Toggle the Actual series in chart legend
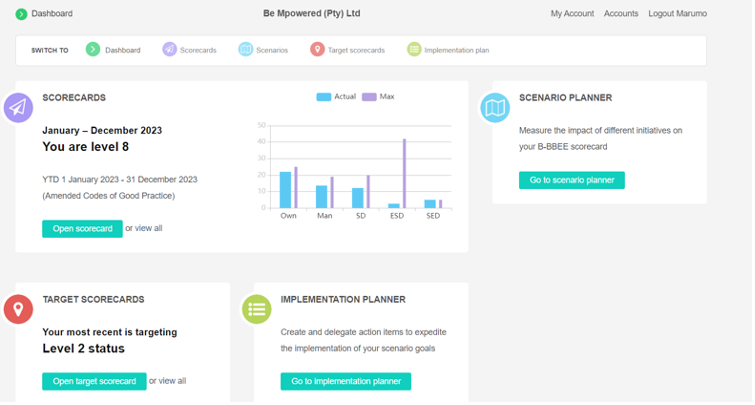 tap(336, 97)
